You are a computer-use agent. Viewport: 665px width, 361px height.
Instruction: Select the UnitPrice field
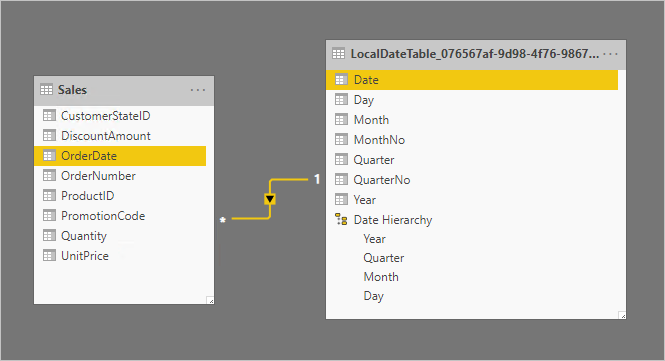[x=120, y=256]
